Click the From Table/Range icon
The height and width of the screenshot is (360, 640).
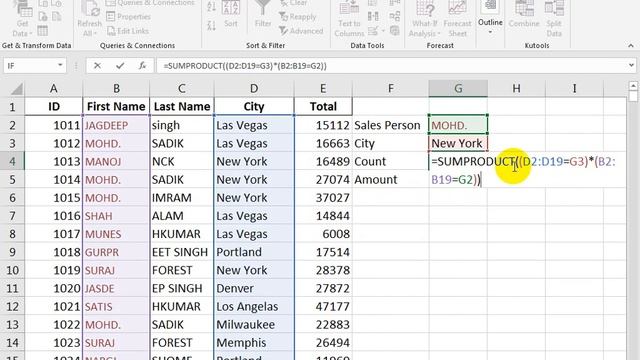42,31
